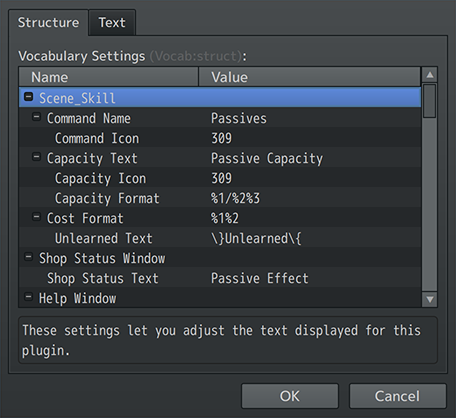Select the Cost Format row label

(85, 218)
